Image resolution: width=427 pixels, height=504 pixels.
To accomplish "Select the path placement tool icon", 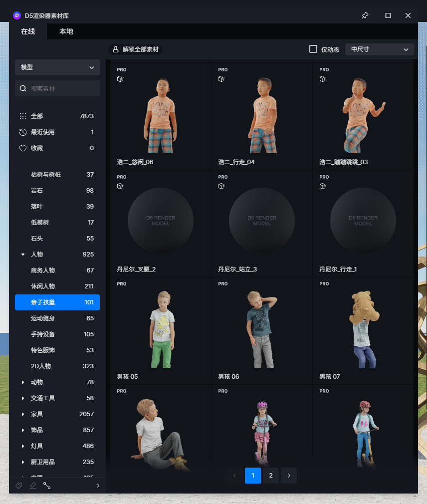I will coord(47,486).
